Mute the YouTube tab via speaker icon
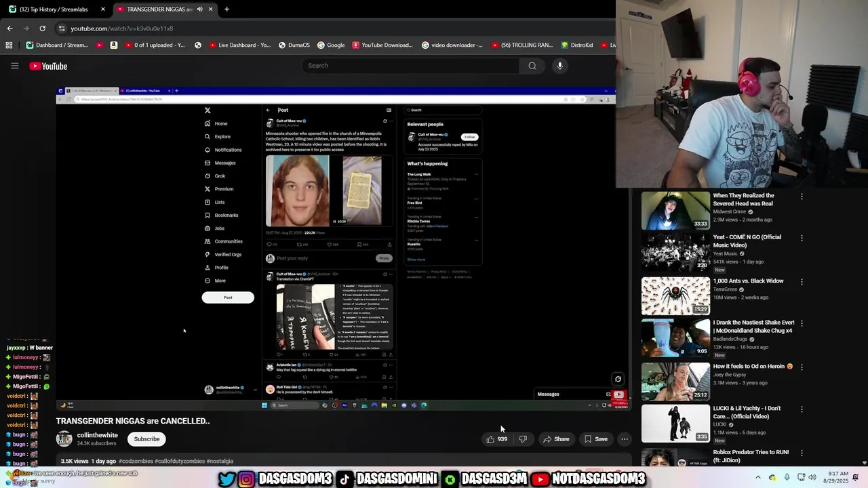Image resolution: width=868 pixels, height=488 pixels. coord(199,9)
